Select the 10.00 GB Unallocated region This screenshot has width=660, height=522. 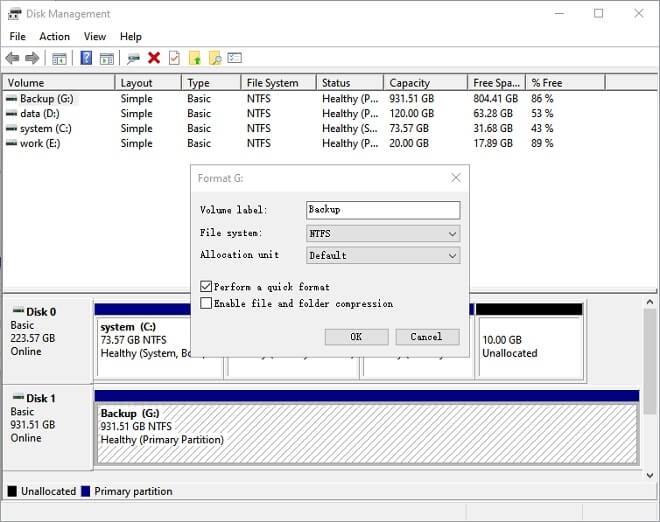click(x=530, y=341)
